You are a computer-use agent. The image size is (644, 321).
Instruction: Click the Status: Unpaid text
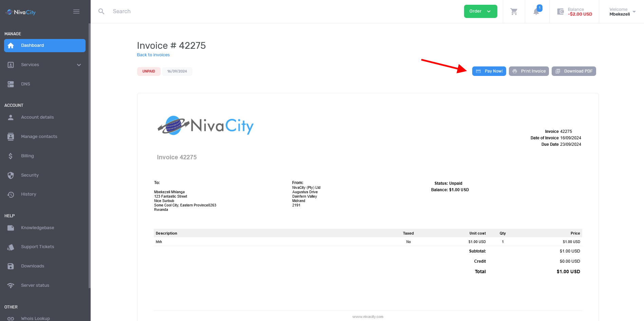click(448, 183)
